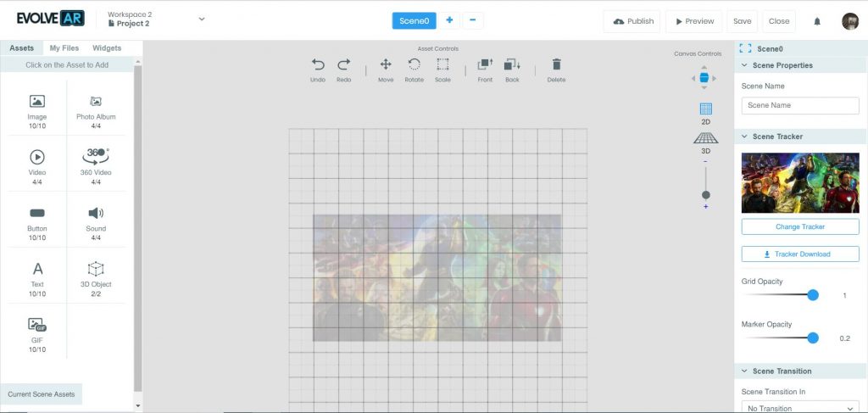868x413 pixels.
Task: Add a Sound asset
Action: [96, 220]
